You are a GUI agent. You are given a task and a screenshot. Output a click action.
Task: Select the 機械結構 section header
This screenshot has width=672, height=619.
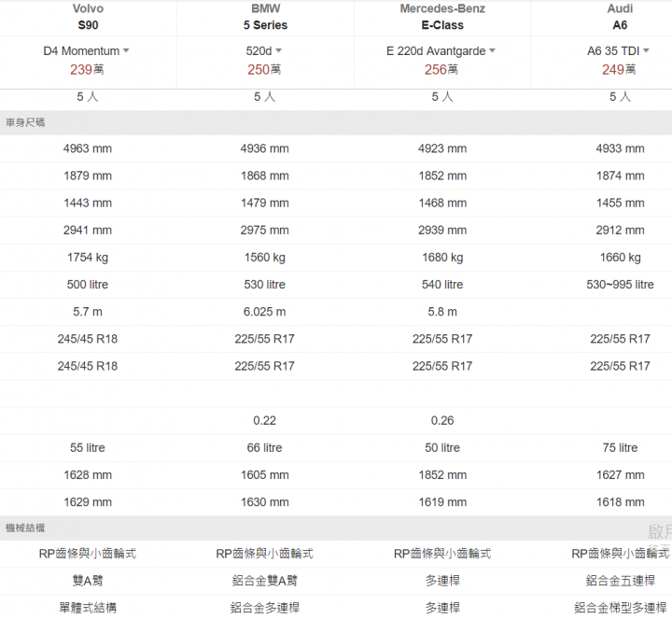point(336,528)
